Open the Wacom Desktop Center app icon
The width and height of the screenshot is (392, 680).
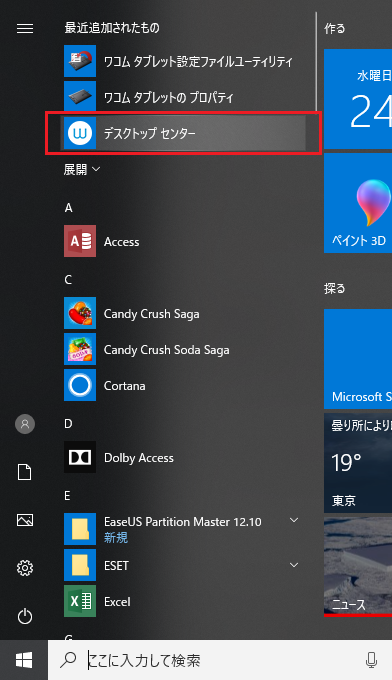coord(80,133)
